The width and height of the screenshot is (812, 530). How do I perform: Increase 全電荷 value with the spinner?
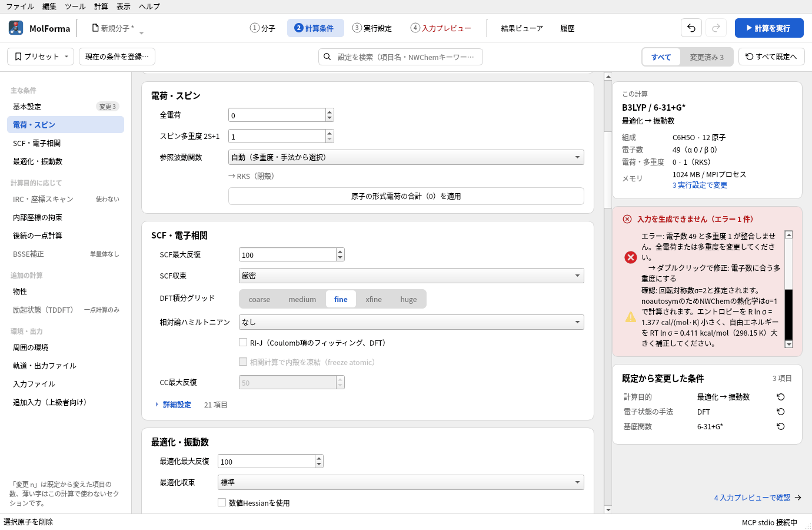[330, 112]
